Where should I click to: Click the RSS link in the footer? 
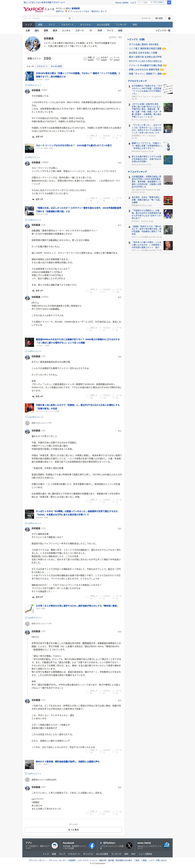(133, 854)
